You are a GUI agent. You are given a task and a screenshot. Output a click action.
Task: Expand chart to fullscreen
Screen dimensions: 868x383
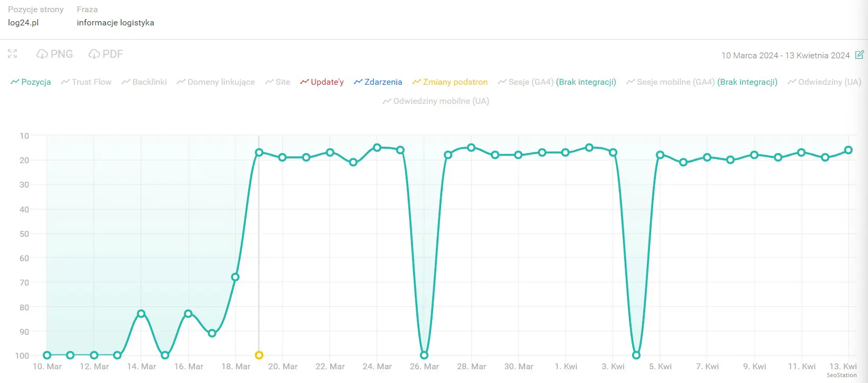13,54
